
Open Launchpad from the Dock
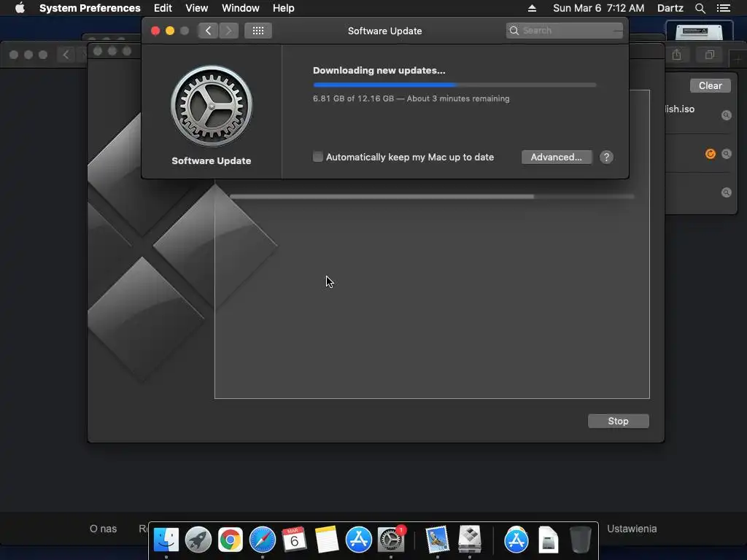click(198, 540)
